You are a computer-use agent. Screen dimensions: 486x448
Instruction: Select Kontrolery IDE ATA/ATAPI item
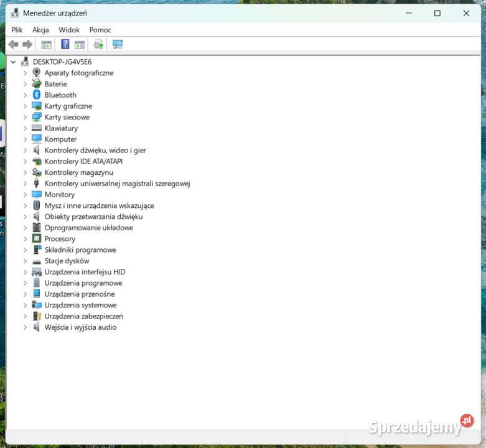(83, 161)
